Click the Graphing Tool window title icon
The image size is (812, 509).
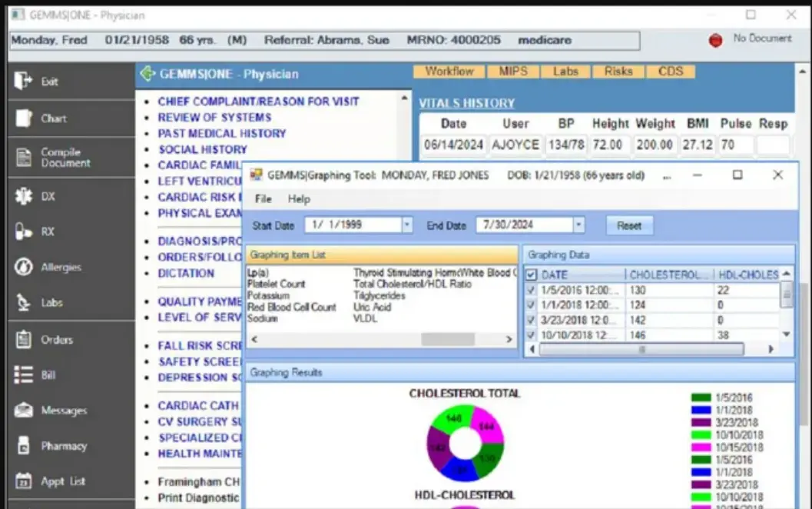(256, 175)
